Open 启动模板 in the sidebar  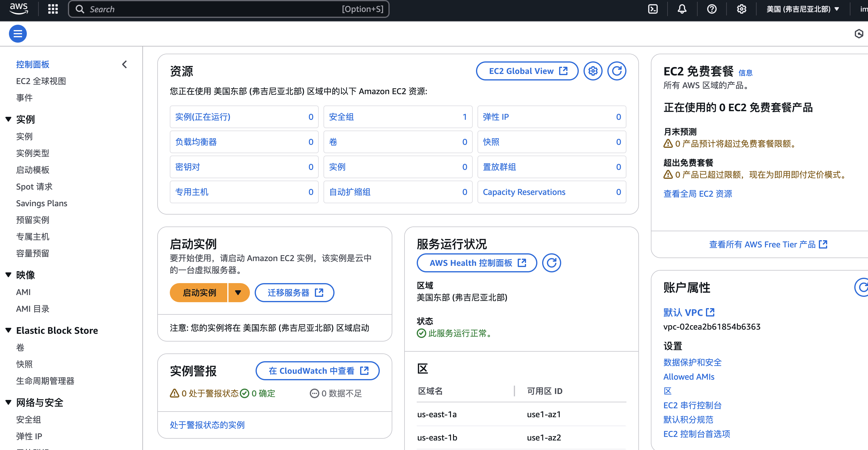click(x=33, y=170)
